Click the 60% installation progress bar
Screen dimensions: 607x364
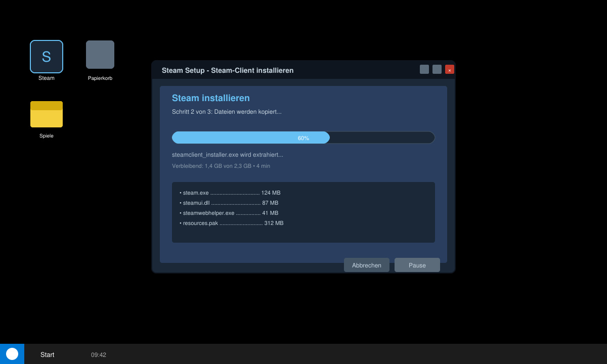tap(303, 138)
